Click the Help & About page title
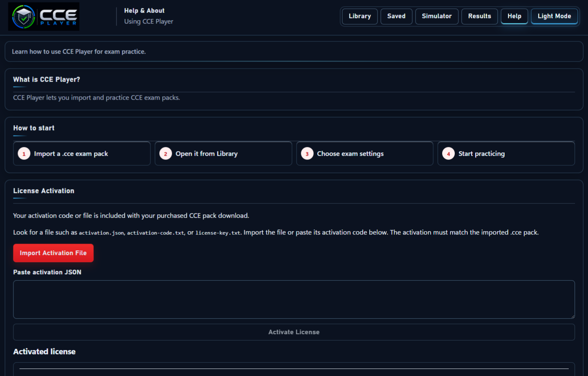Image resolution: width=588 pixels, height=376 pixels. pyautogui.click(x=144, y=11)
